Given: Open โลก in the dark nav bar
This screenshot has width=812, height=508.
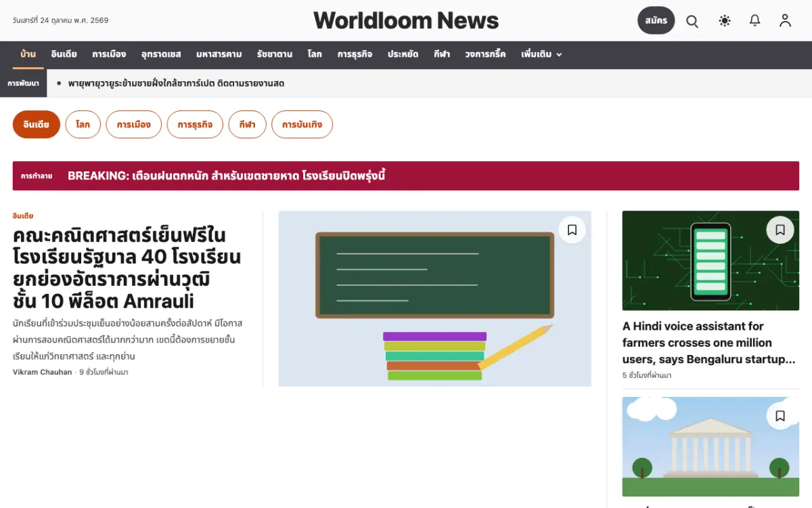Looking at the screenshot, I should point(315,54).
